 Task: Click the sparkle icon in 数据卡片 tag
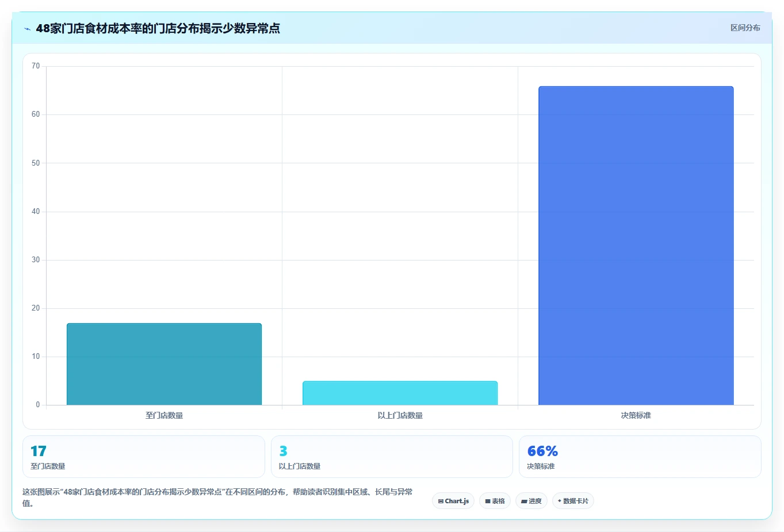pos(560,501)
